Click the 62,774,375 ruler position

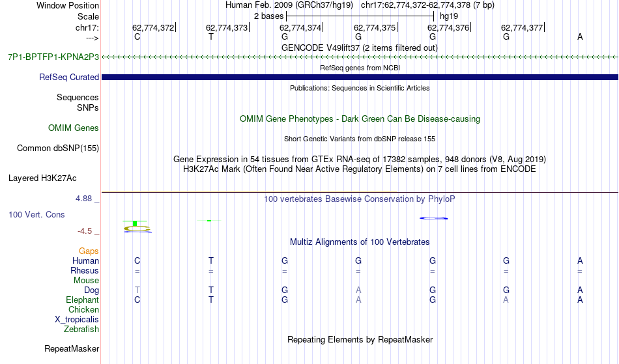pos(375,27)
